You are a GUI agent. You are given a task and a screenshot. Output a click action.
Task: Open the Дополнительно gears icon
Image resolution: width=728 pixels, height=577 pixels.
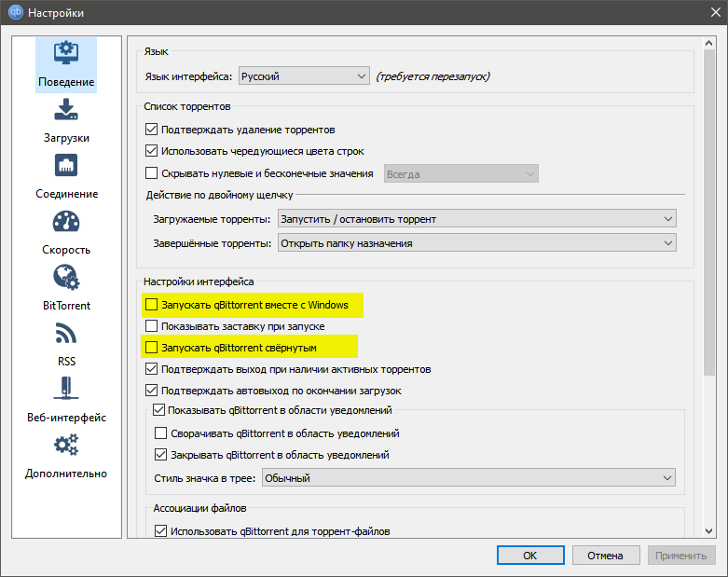pos(66,445)
